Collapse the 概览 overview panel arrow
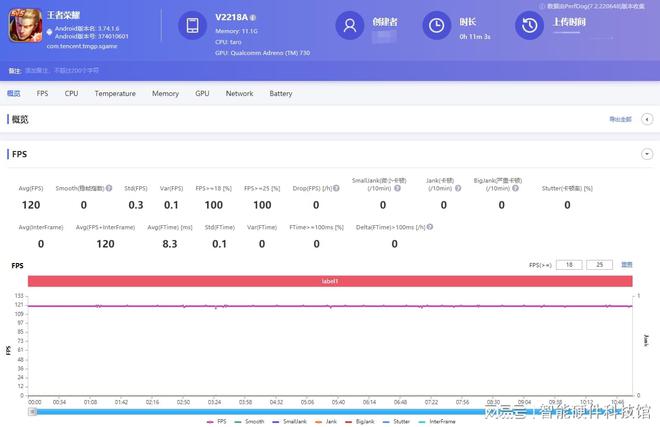This screenshot has height=427, width=660. pos(647,119)
